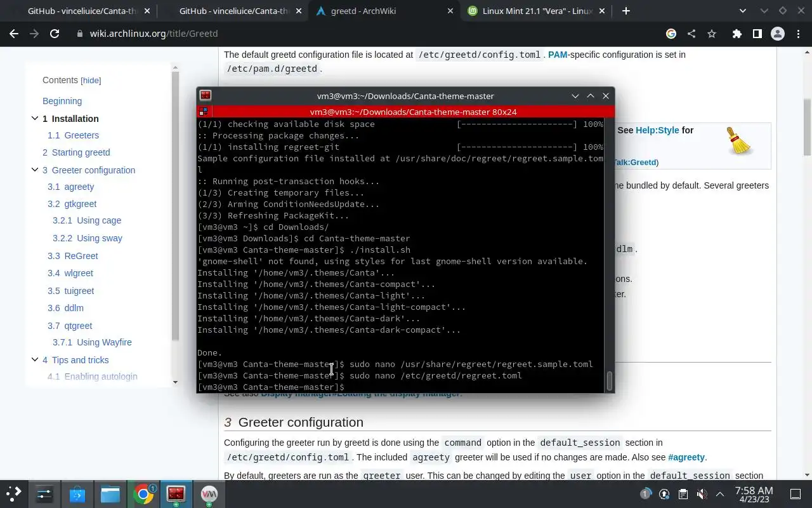Toggle Chrome side panel icon

pos(757,34)
